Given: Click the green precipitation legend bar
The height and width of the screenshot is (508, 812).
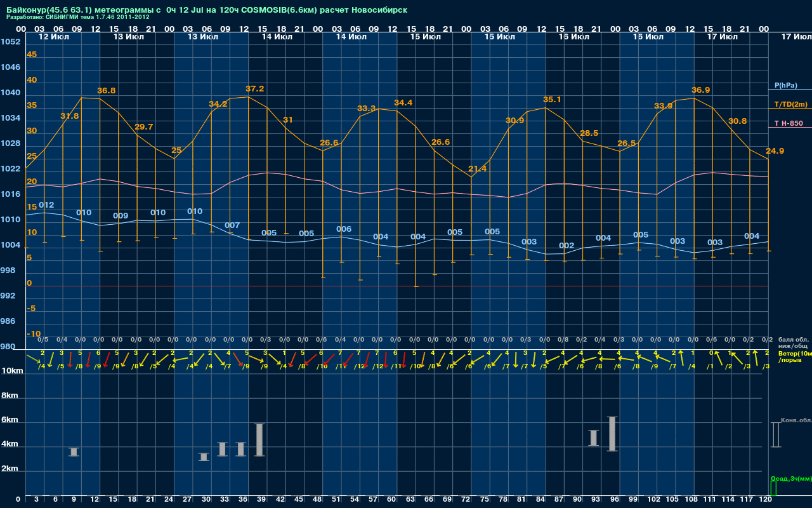Looking at the screenshot, I should [773, 488].
